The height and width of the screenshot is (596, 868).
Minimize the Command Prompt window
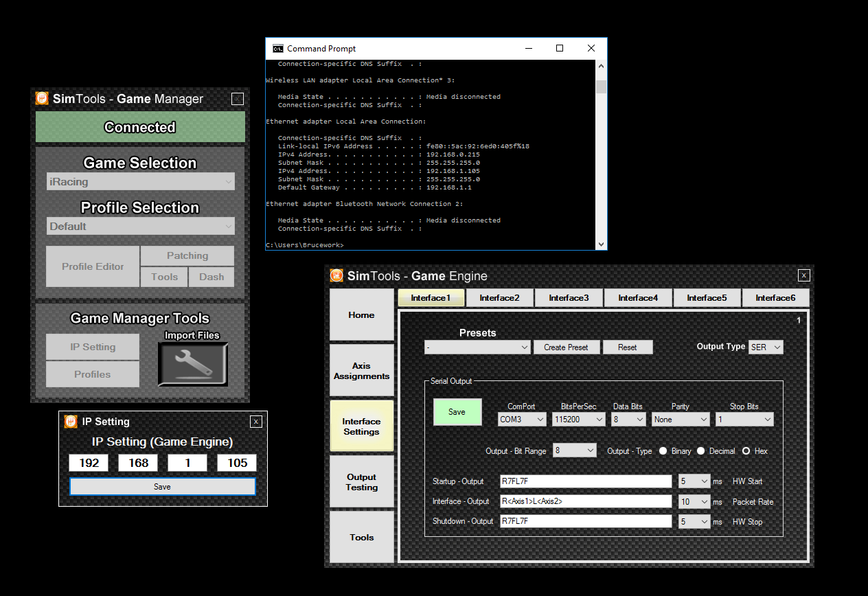pos(528,48)
